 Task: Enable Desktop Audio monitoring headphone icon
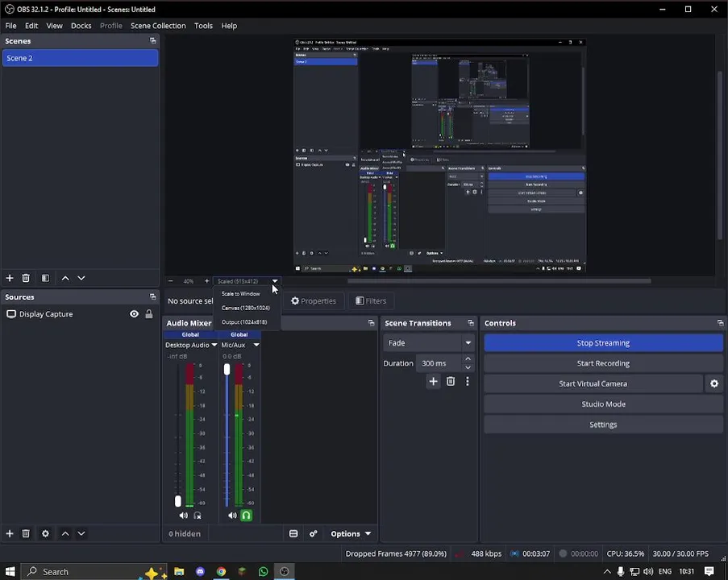click(198, 516)
